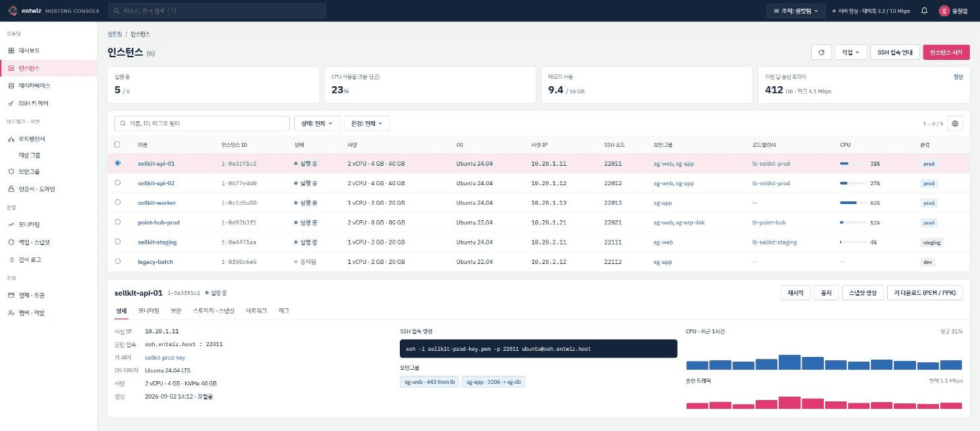Click the 멤버 · 역할 people icon

point(11,312)
